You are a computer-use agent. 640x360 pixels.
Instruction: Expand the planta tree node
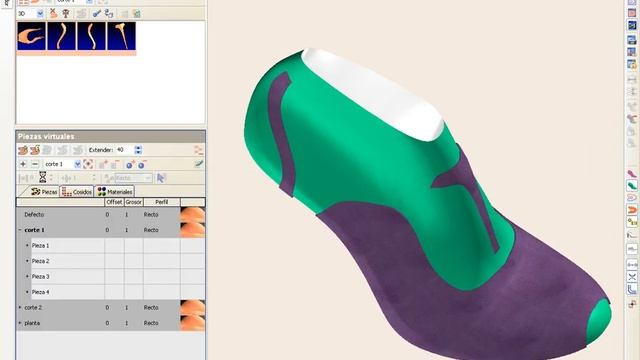[x=20, y=323]
